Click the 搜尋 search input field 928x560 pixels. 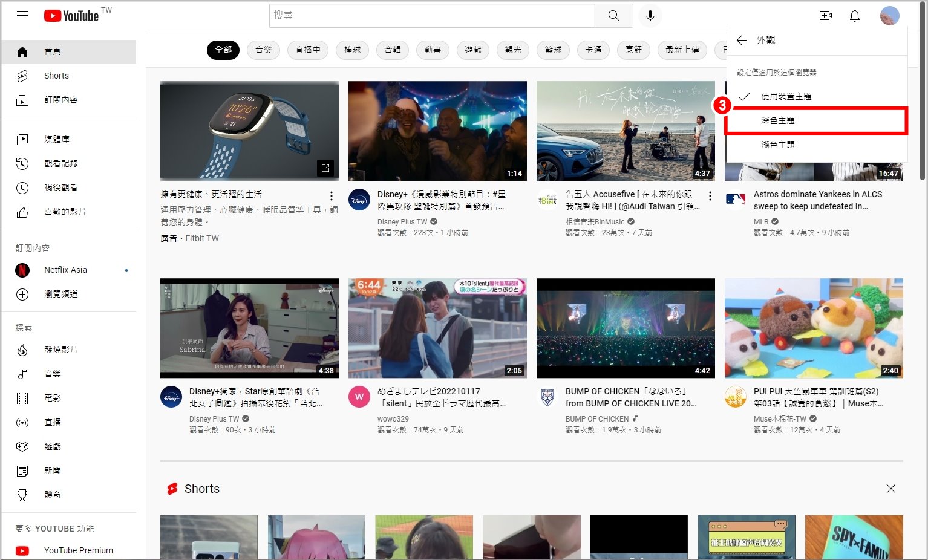click(x=432, y=16)
